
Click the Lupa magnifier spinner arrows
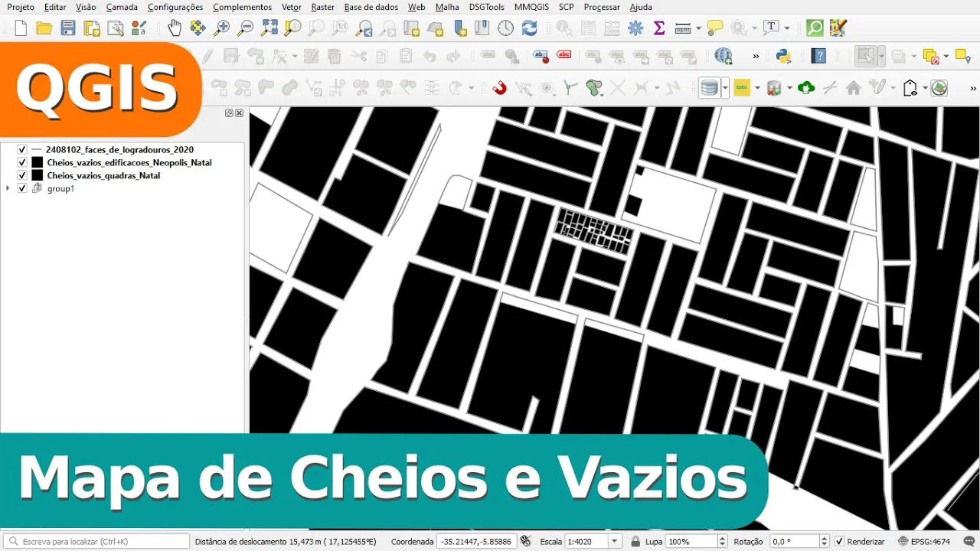[x=722, y=542]
